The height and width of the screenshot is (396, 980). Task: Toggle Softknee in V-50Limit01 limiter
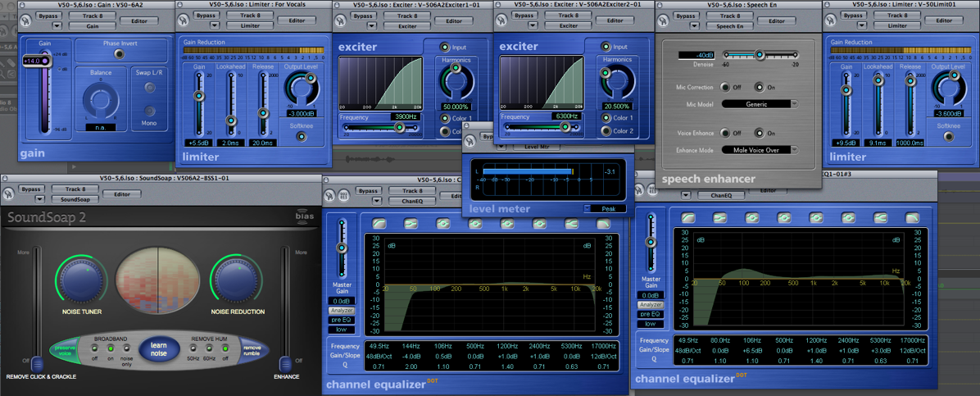(950, 136)
